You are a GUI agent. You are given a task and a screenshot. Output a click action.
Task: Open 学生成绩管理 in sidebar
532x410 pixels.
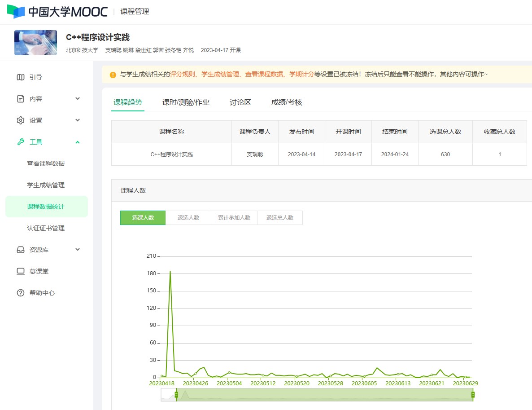(x=46, y=185)
